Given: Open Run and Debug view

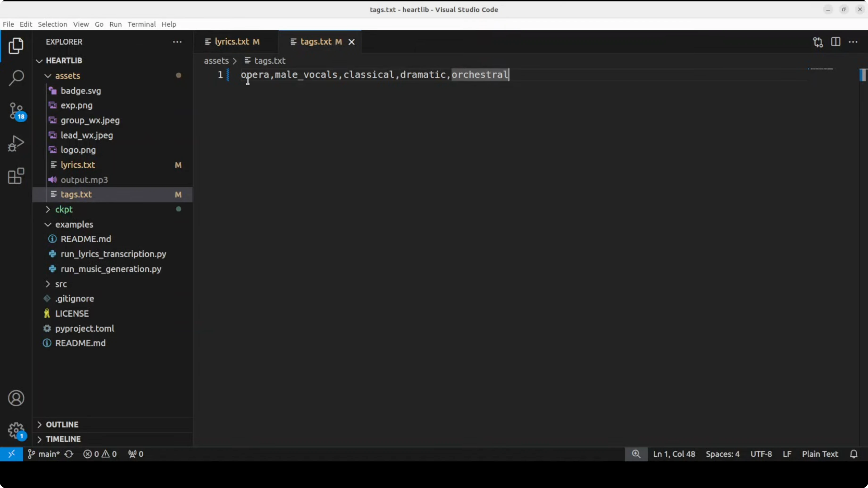Looking at the screenshot, I should pos(16,144).
